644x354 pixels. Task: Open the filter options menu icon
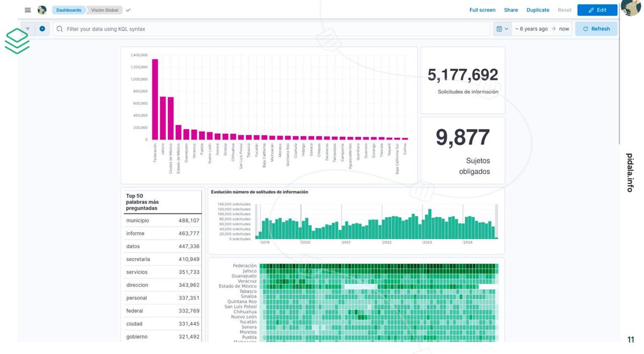point(28,29)
